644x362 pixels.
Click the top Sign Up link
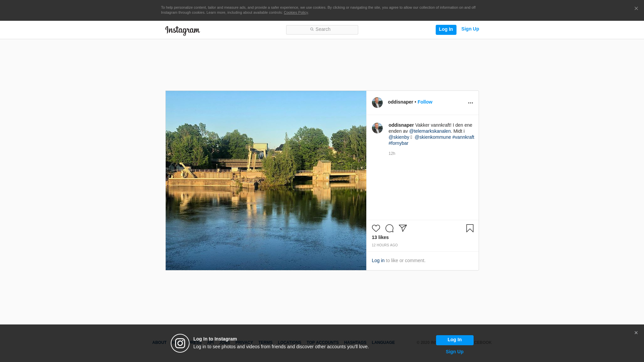[470, 29]
